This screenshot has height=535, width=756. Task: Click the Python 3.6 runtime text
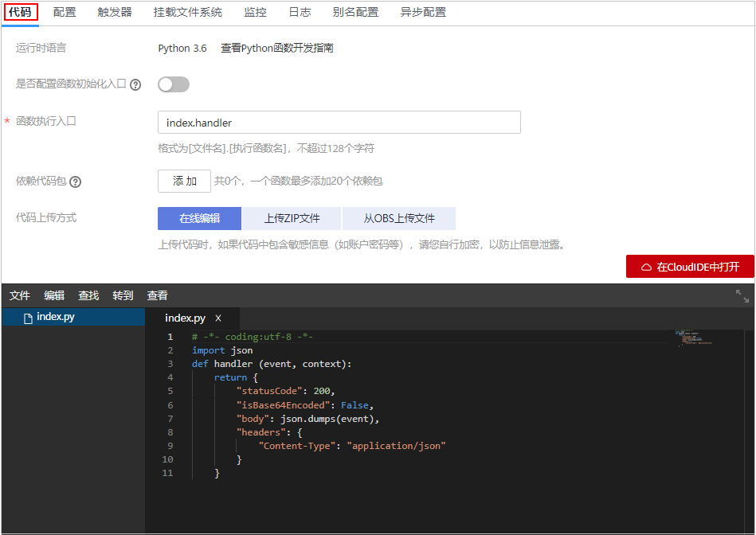click(182, 49)
